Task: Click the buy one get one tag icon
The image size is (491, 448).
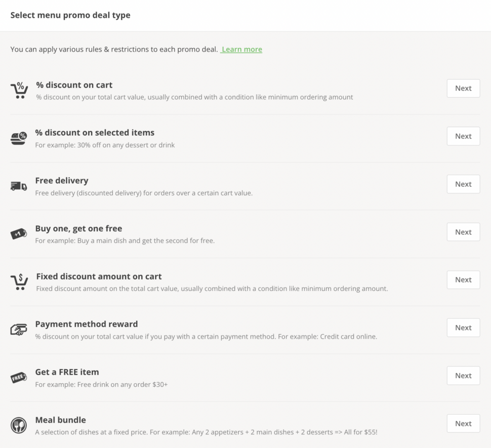Action: [x=19, y=234]
